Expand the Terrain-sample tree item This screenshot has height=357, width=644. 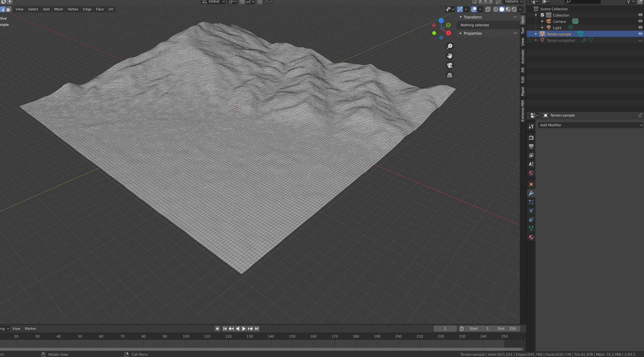536,34
